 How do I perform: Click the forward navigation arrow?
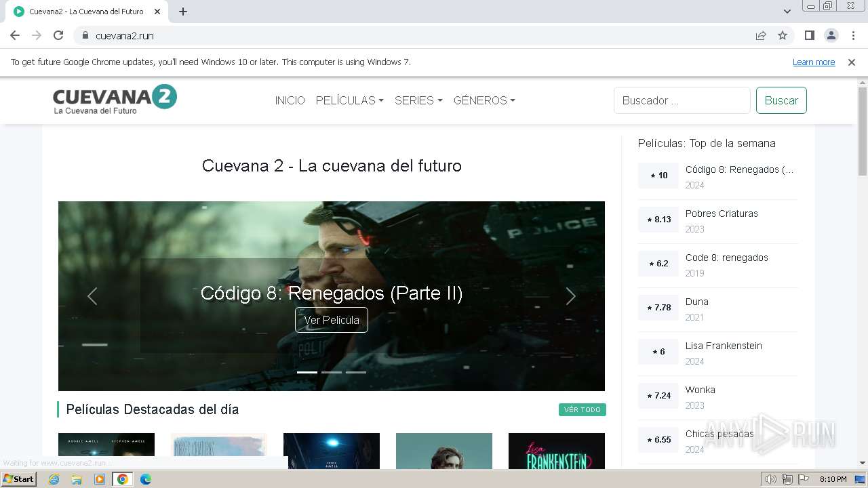pyautogui.click(x=37, y=35)
